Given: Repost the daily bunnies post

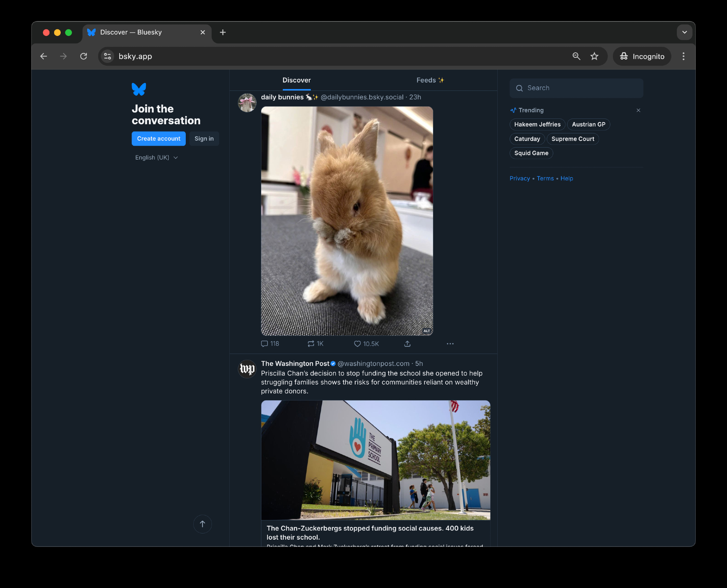Looking at the screenshot, I should click(x=311, y=344).
